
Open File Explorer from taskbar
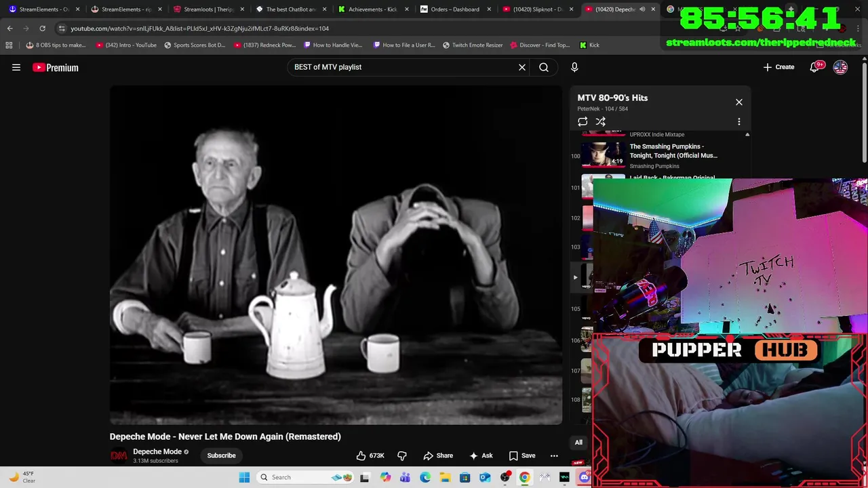[445, 477]
